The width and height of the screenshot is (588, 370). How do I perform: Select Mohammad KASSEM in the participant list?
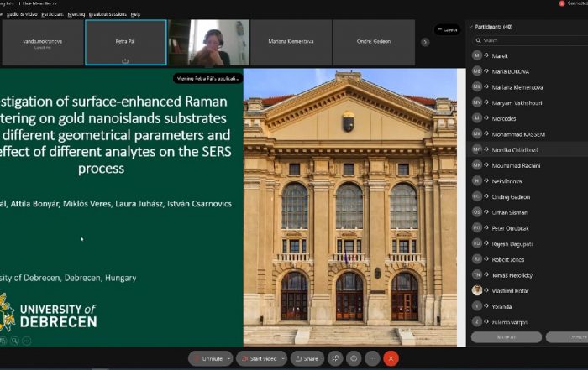[527, 134]
